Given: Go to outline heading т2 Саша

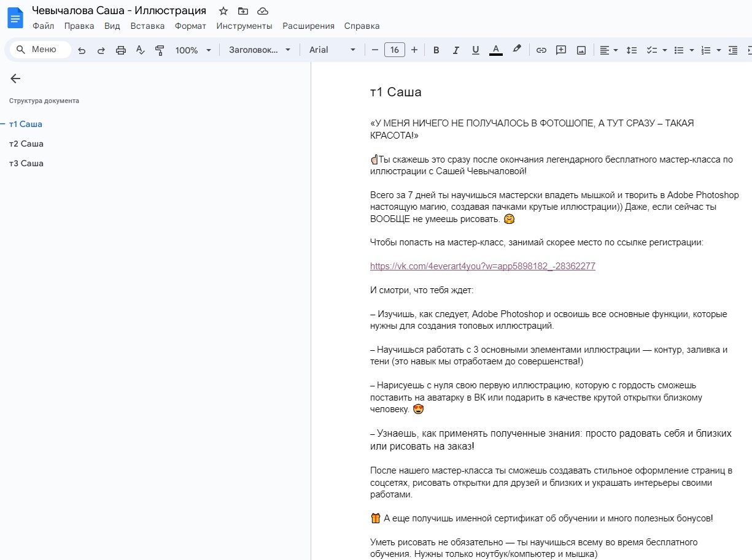Looking at the screenshot, I should pyautogui.click(x=26, y=144).
